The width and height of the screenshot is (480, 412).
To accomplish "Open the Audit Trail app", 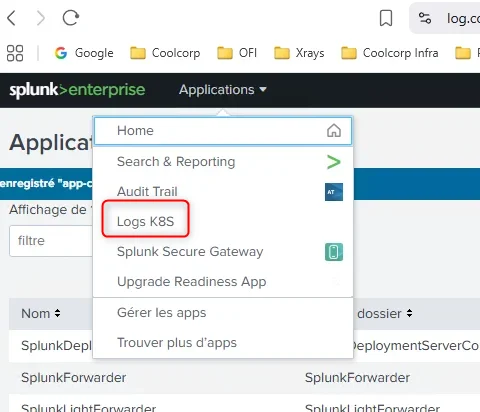I will pos(223,192).
